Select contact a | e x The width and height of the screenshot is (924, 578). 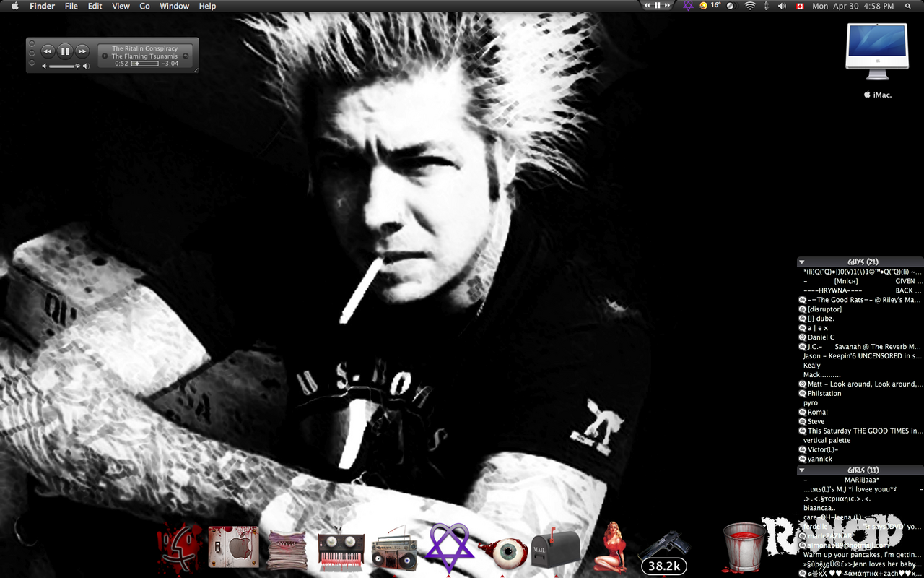[860, 328]
